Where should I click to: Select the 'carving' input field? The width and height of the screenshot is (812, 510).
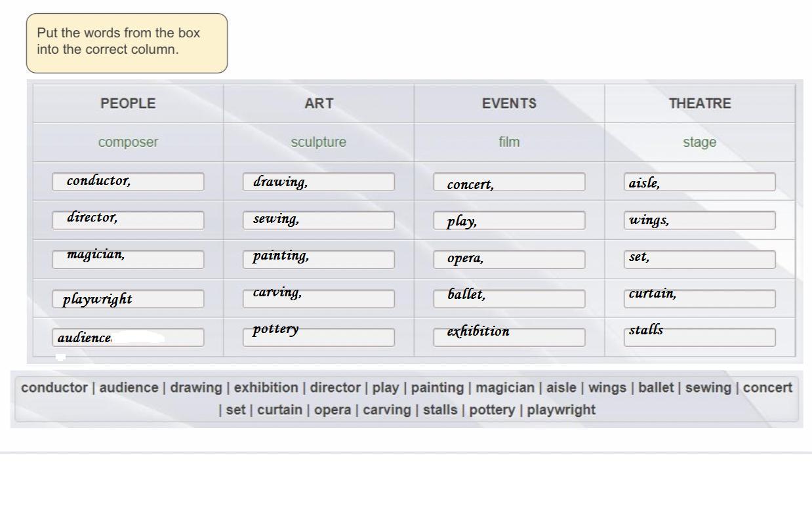(x=319, y=299)
